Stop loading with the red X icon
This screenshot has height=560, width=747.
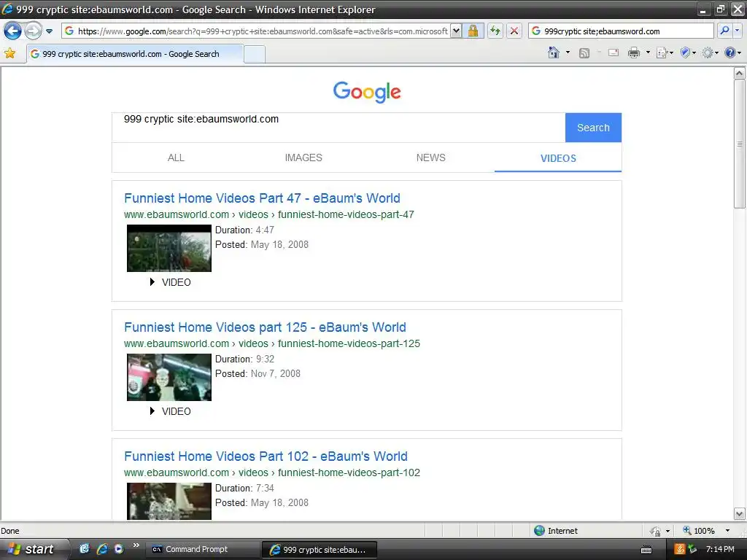[514, 31]
